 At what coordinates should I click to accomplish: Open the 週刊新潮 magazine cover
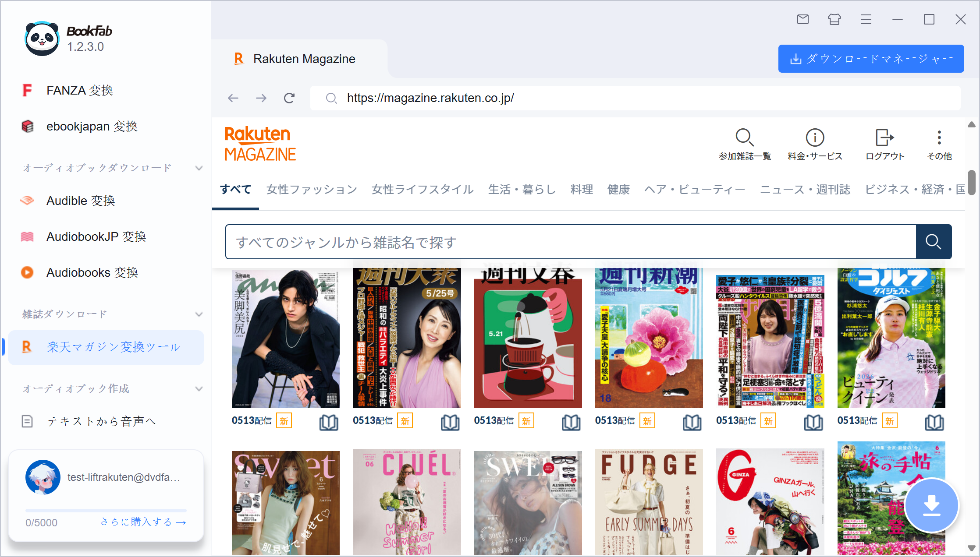tap(649, 338)
